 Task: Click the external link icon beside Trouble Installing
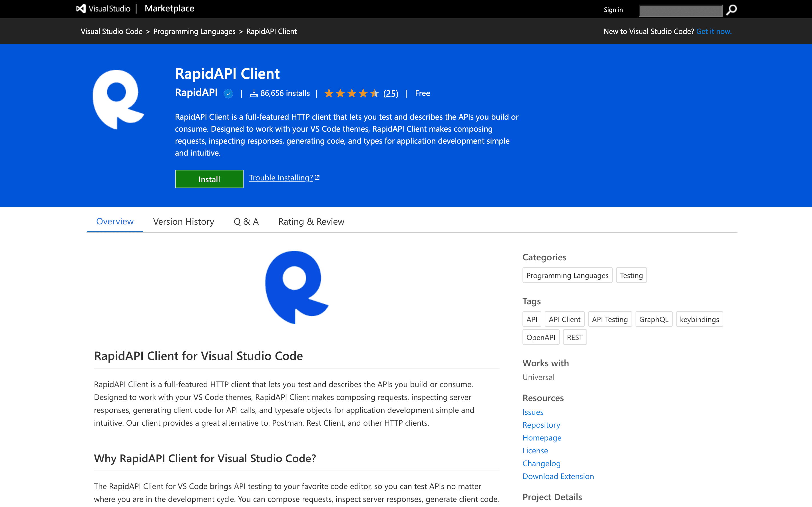317,178
